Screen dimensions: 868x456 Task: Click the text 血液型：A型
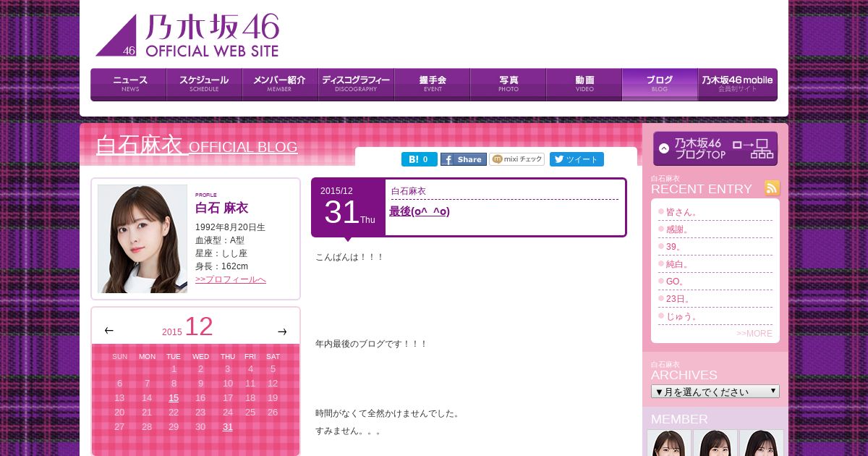coord(220,240)
